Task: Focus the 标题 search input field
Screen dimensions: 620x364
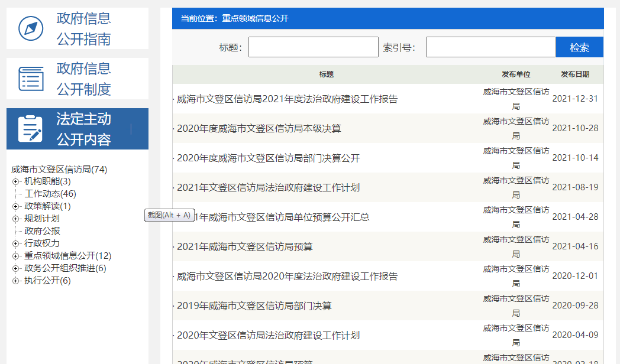Action: [313, 47]
